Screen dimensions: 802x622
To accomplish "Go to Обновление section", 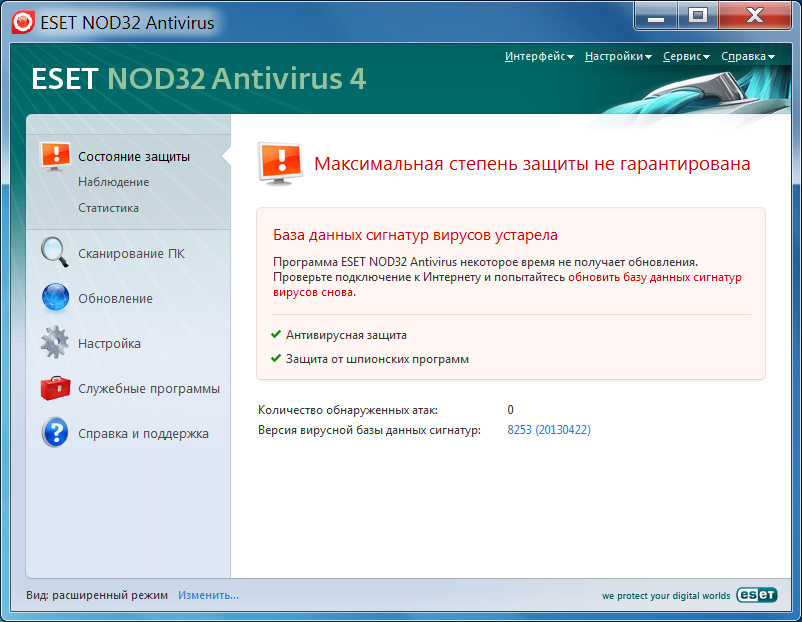I will point(115,298).
